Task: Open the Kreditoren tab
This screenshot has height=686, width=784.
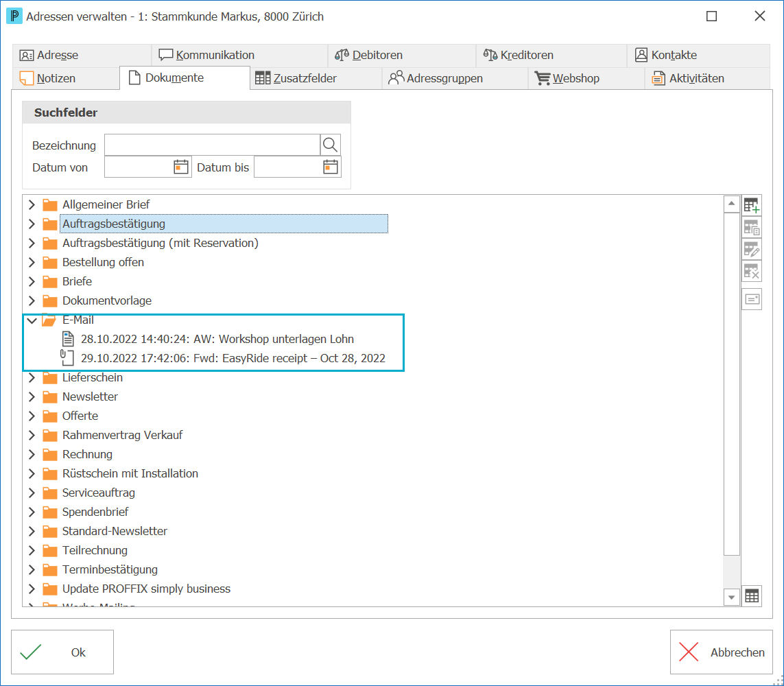Action: tap(551, 55)
